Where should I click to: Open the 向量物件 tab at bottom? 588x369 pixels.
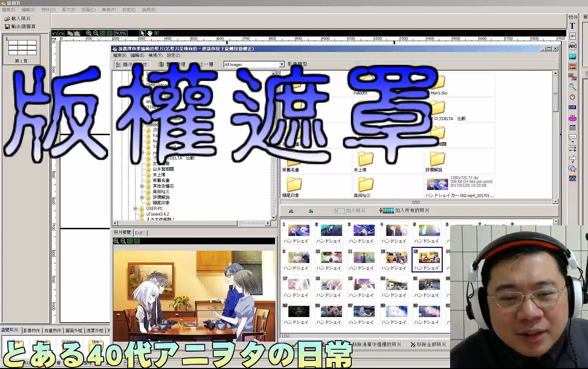[53, 331]
